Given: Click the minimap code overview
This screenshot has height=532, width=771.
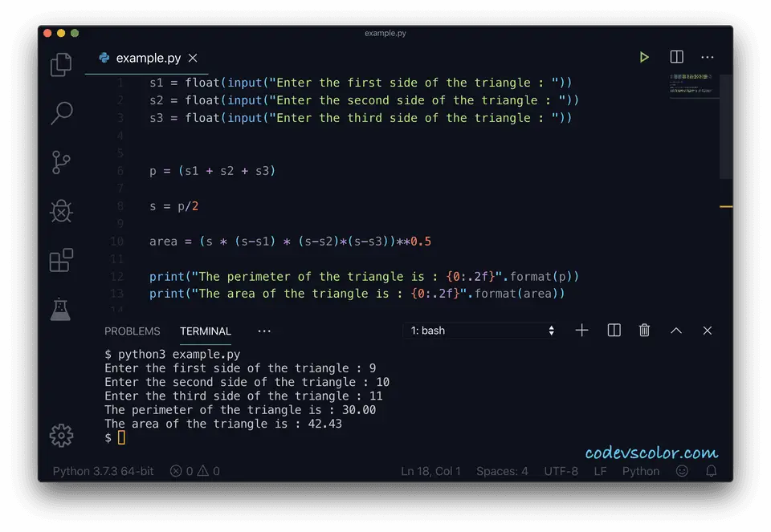Looking at the screenshot, I should [691, 84].
